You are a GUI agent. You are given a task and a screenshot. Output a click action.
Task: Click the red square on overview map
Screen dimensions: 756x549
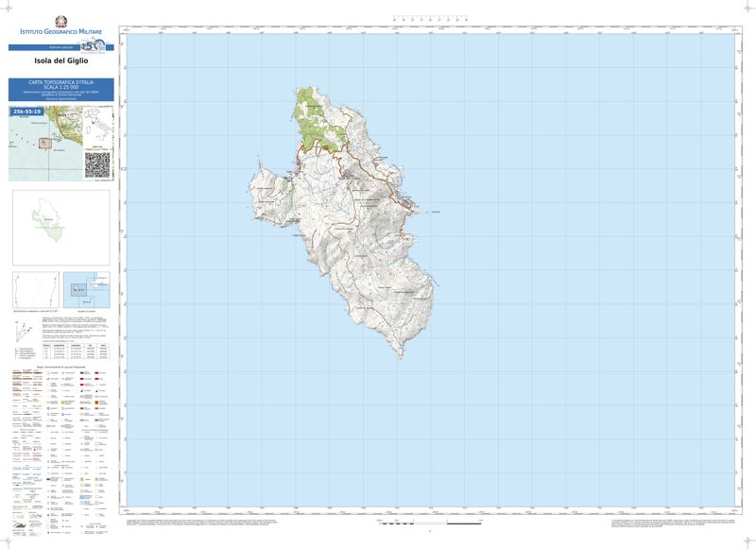[x=43, y=143]
